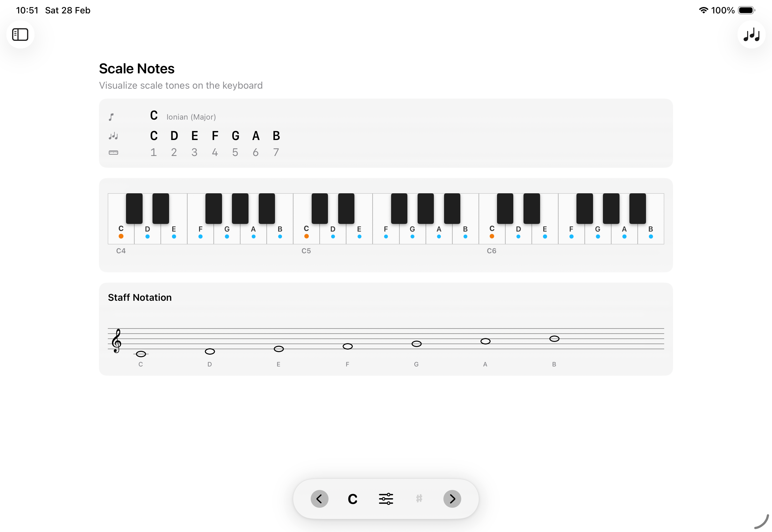Tap the battery indicator in the status bar
This screenshot has height=532, width=772.
pos(746,10)
